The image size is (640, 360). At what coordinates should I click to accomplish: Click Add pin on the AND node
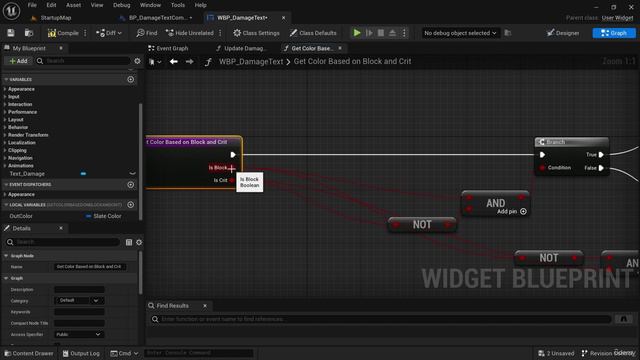coord(511,211)
